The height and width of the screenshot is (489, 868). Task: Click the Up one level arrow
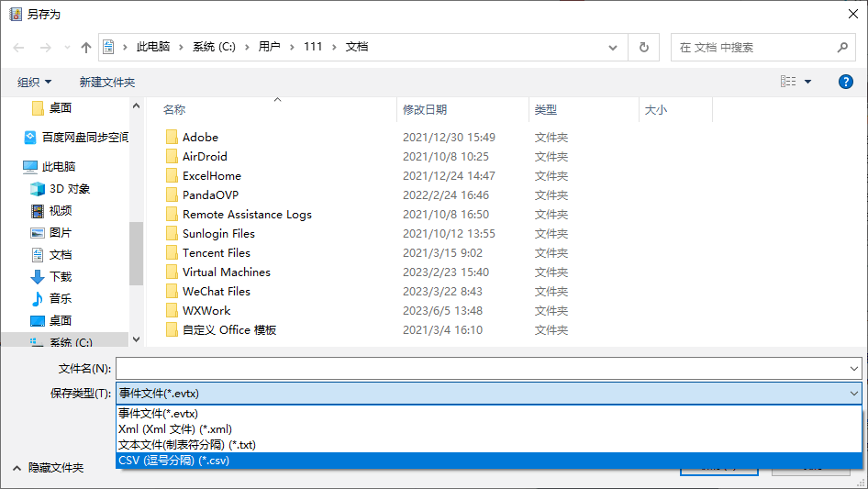point(86,48)
